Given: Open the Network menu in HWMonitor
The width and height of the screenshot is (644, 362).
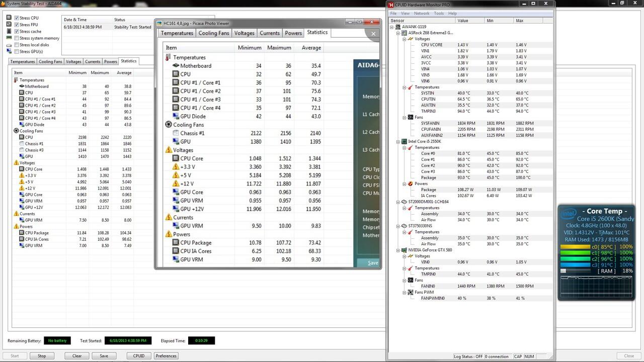Looking at the screenshot, I should pos(422,14).
